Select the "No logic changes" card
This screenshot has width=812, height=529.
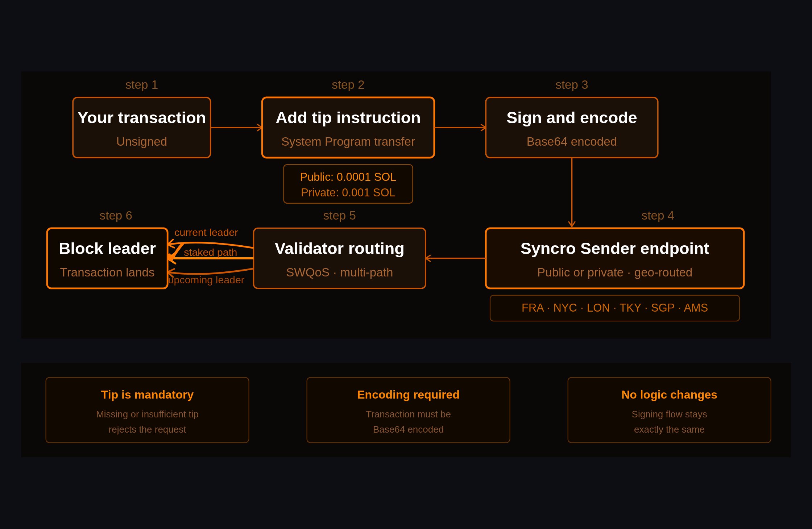(669, 410)
